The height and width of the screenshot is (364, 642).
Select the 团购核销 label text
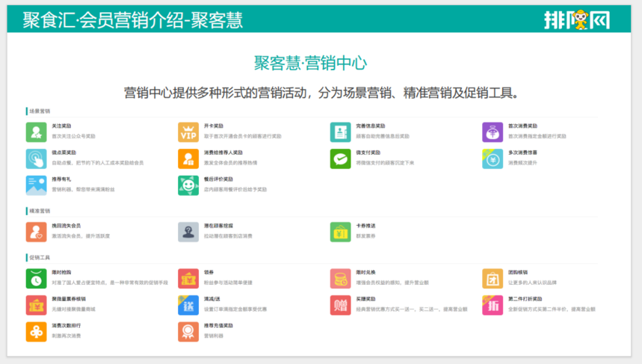point(518,273)
